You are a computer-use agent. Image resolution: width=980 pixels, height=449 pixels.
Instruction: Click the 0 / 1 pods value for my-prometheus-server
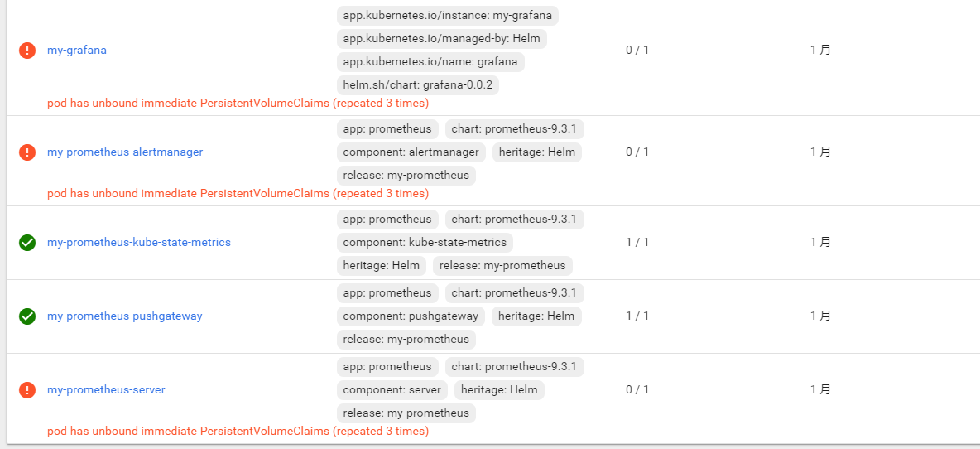pyautogui.click(x=637, y=390)
